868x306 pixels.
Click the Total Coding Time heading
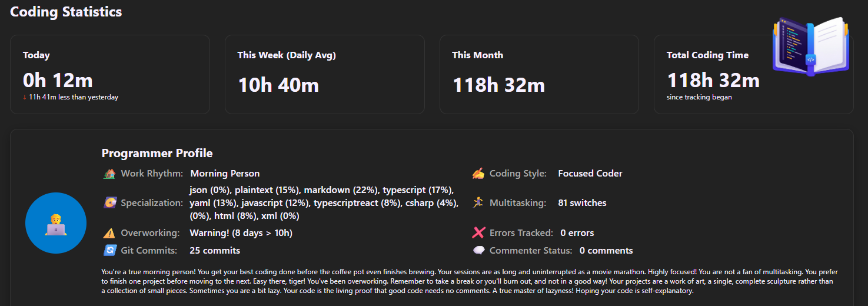click(707, 55)
